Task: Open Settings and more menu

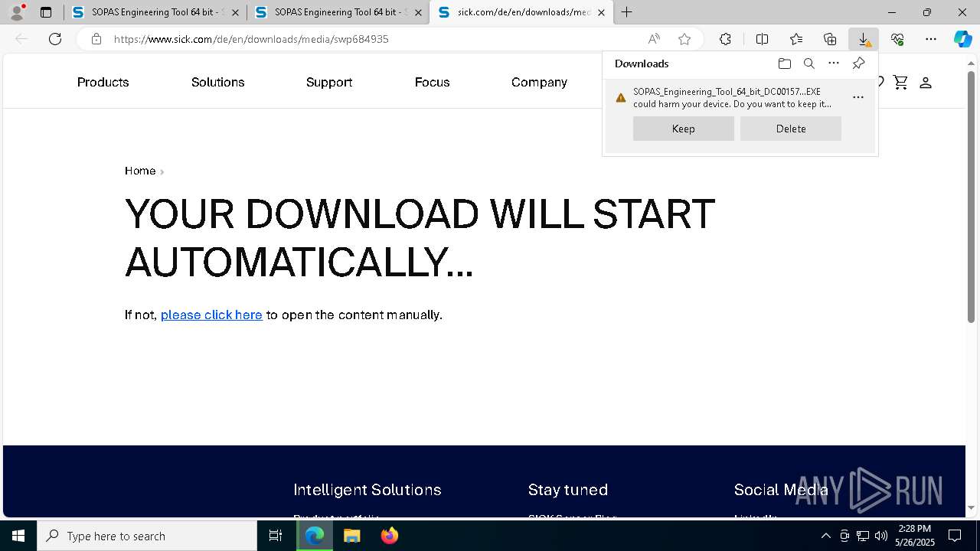Action: tap(931, 39)
